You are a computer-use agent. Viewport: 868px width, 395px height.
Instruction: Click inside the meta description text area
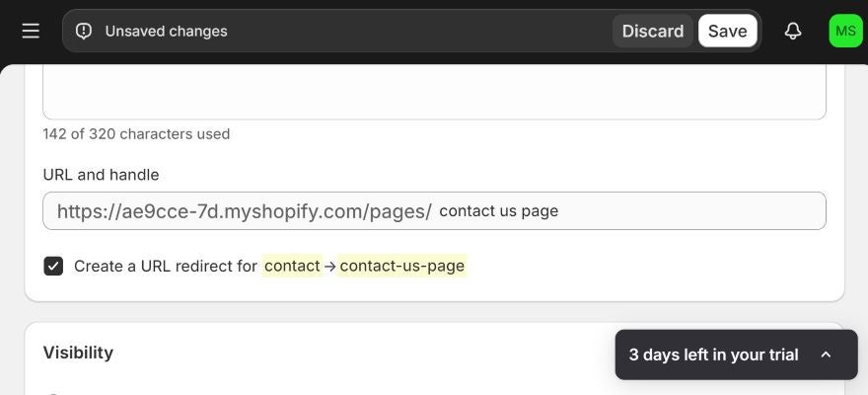pyautogui.click(x=435, y=92)
